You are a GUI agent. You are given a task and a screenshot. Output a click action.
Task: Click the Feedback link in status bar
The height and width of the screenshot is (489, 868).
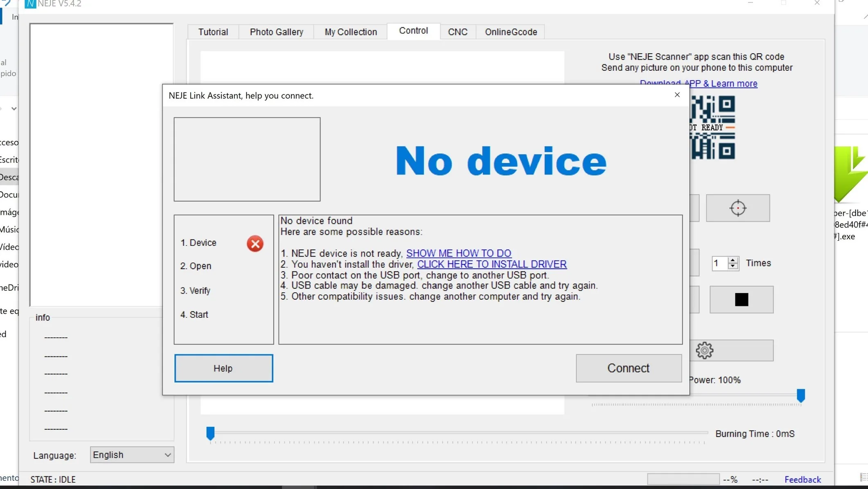click(x=802, y=479)
